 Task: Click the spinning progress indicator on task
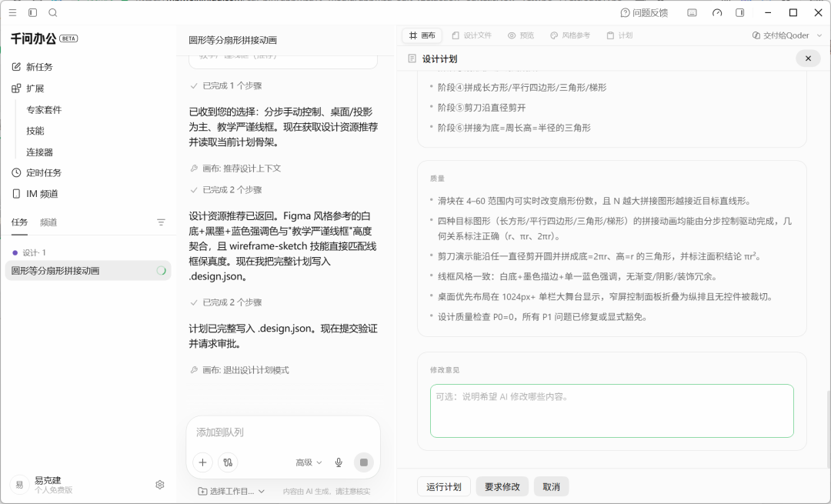[x=161, y=271]
